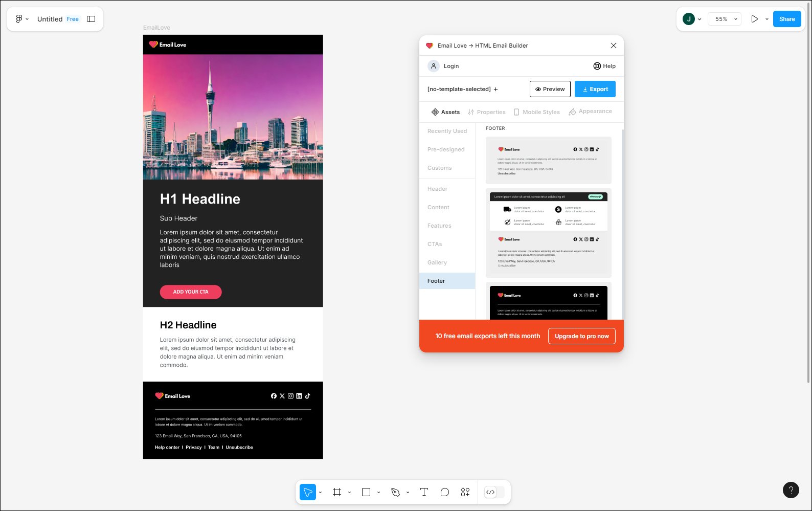Screen dimensions: 812x511
Task: Toggle the sidebar panel icon
Action: tap(91, 19)
